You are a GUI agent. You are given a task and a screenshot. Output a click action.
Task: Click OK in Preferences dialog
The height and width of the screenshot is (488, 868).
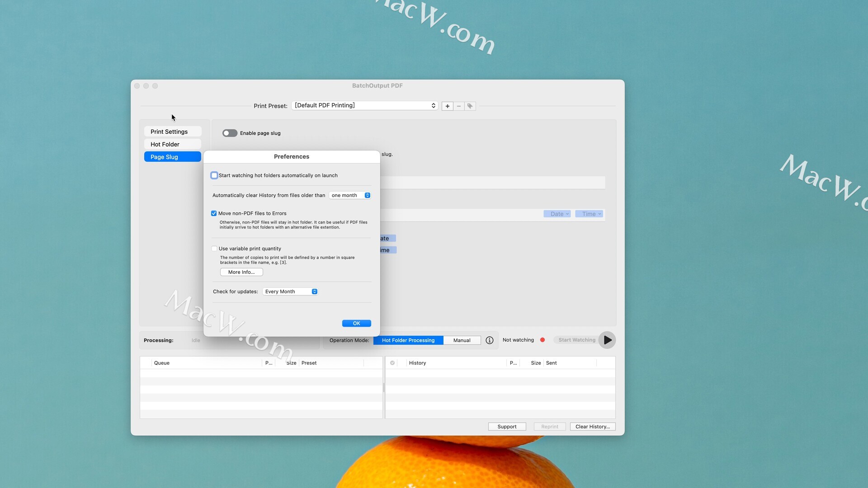[x=357, y=323]
